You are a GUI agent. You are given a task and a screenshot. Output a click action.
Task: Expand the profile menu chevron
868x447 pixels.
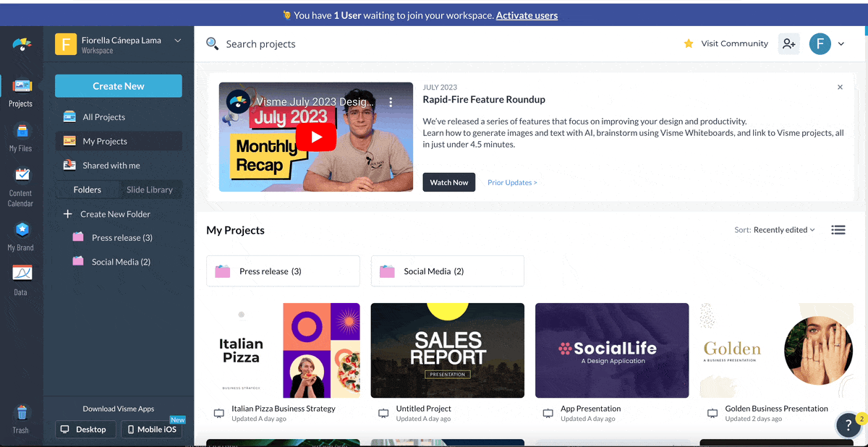[841, 44]
